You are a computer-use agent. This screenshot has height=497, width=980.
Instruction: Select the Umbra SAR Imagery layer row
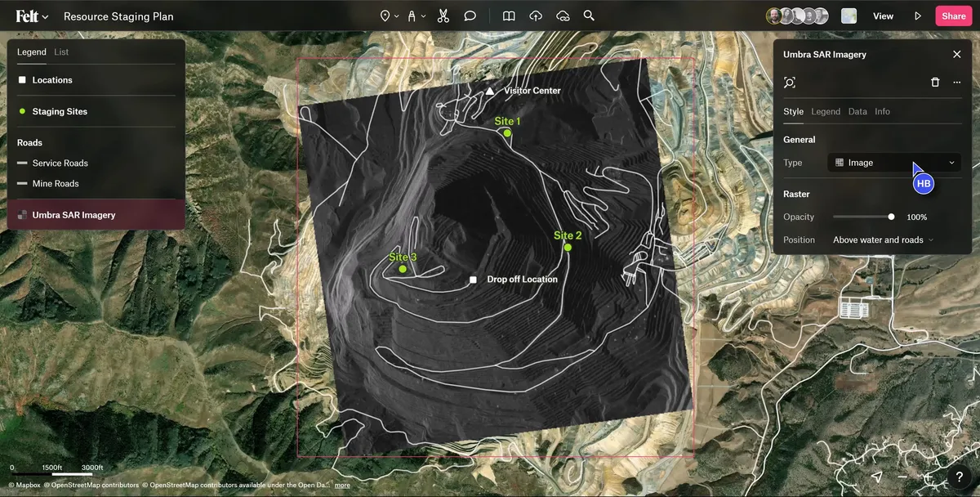click(96, 215)
